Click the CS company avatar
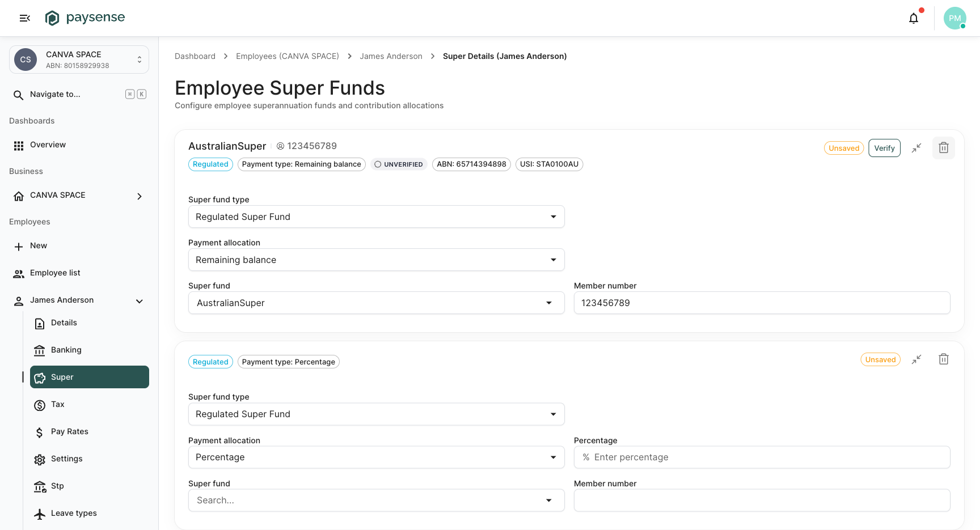This screenshot has height=530, width=980. pos(26,60)
